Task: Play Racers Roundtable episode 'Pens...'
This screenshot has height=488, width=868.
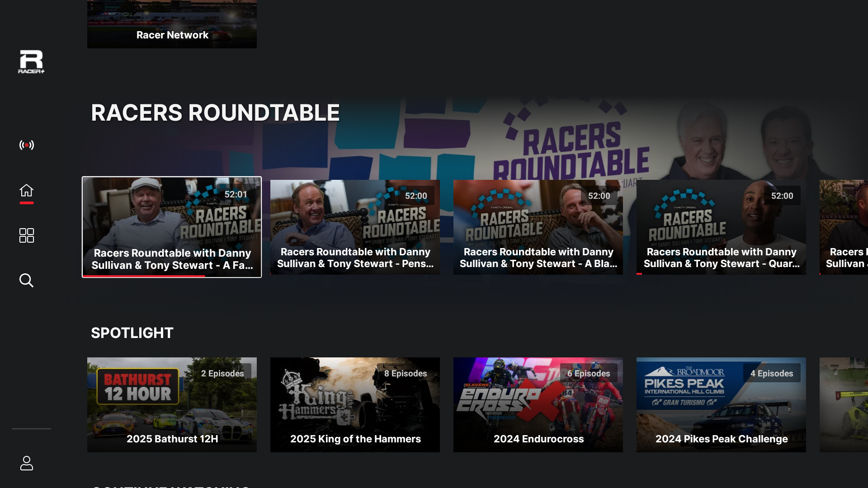Action: pyautogui.click(x=355, y=227)
